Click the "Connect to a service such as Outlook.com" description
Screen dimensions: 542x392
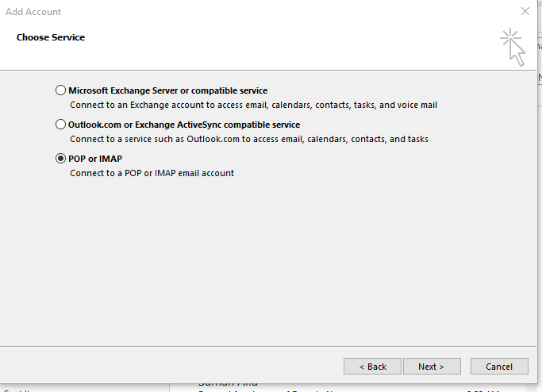(248, 139)
